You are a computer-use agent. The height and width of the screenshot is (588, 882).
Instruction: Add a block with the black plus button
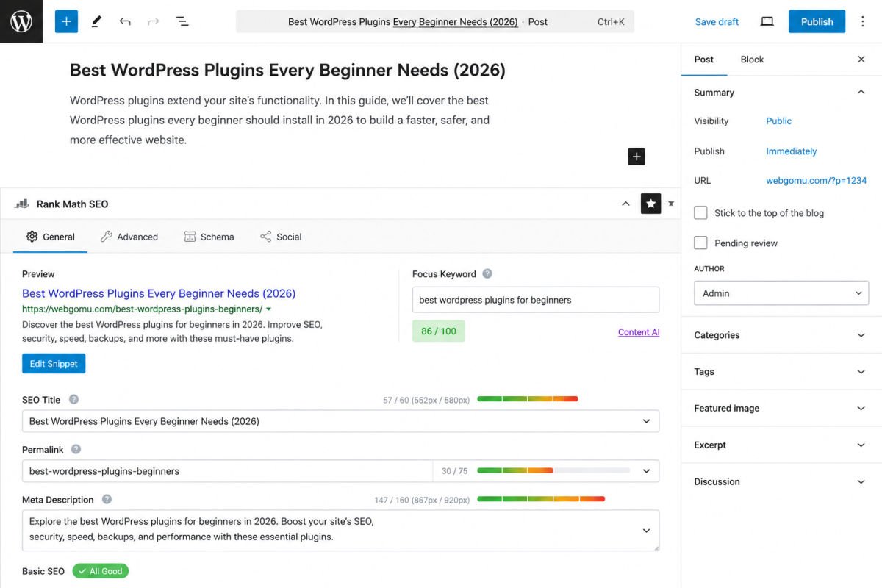point(637,156)
